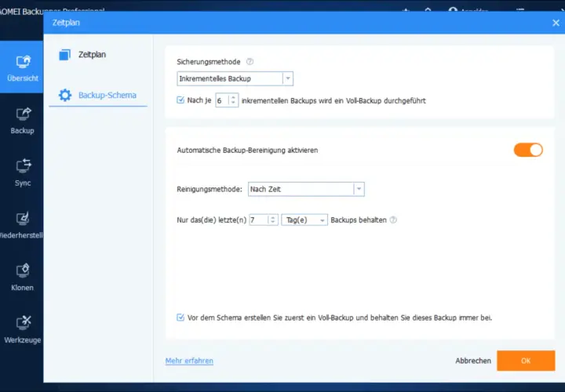Click the 'Reinigungsmethode:' label

[210, 189]
